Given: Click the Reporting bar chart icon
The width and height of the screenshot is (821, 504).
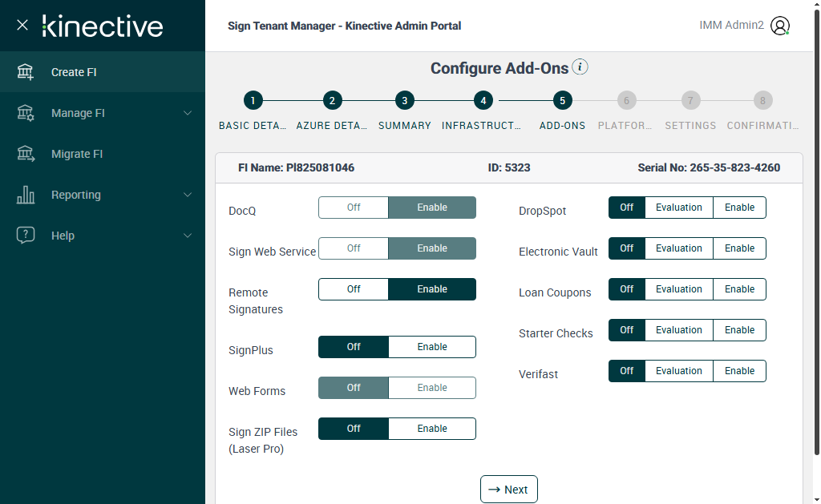Looking at the screenshot, I should coord(25,194).
